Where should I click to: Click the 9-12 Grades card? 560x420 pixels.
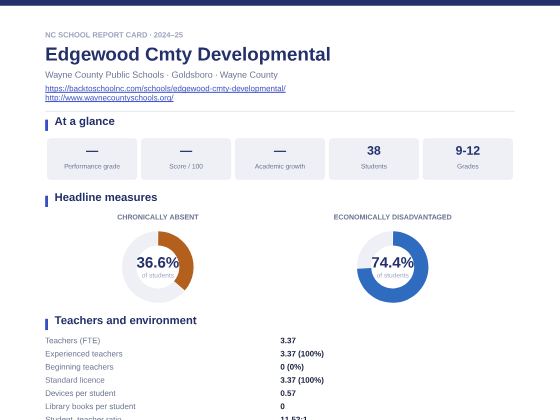[x=468, y=159]
